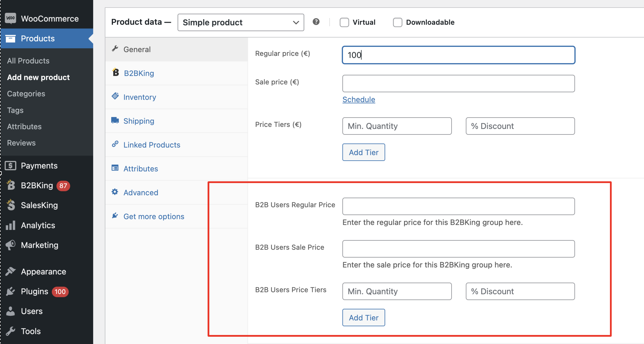Go to All Products submenu
The width and height of the screenshot is (644, 344).
[28, 61]
